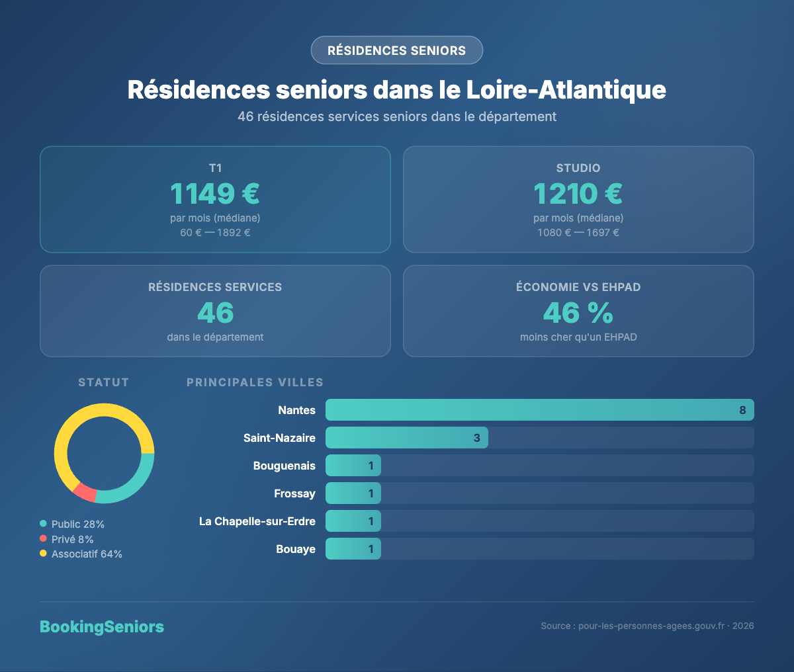
Task: Click the Bouaye bar value
Action: click(372, 548)
